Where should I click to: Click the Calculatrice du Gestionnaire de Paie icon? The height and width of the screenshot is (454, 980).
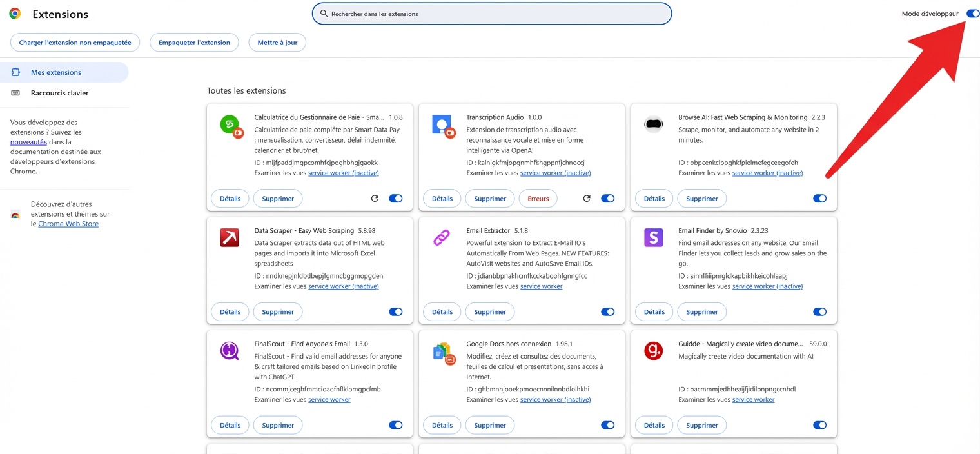pos(230,124)
